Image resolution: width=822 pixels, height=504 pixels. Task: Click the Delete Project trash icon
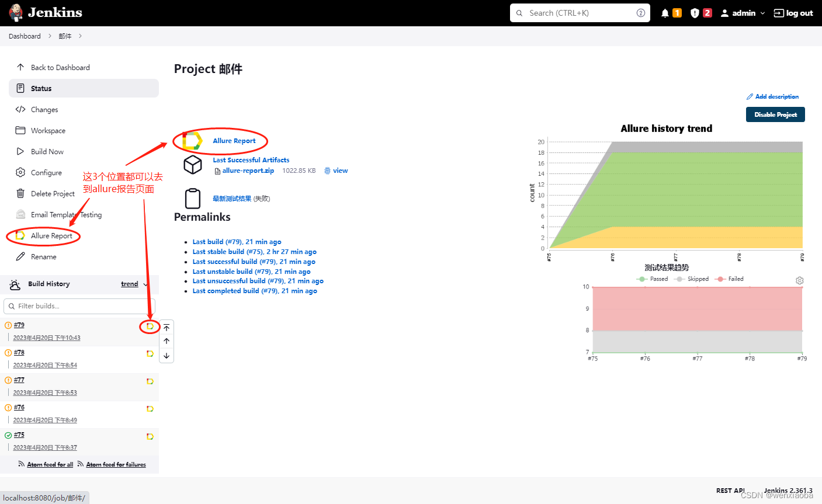[20, 193]
